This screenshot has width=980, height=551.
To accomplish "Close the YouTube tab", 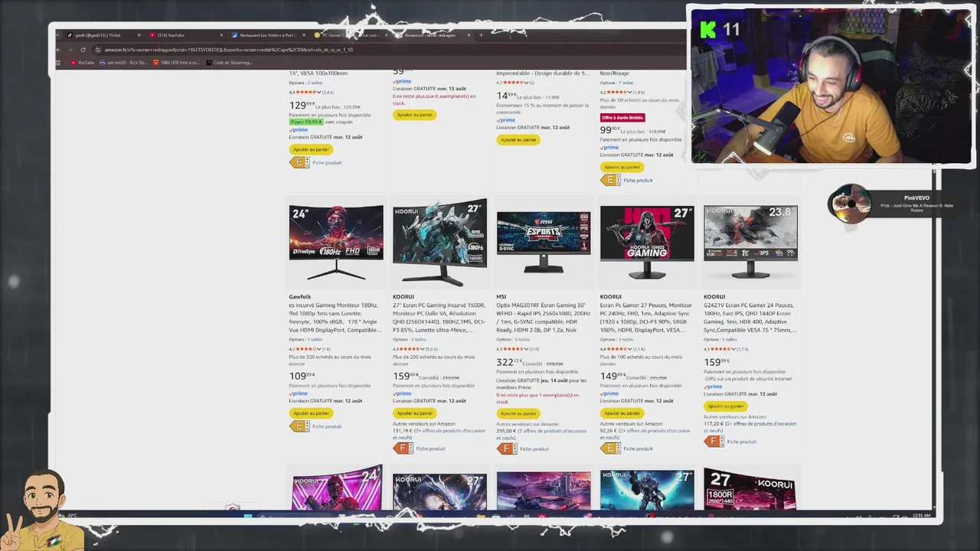I will pyautogui.click(x=221, y=35).
